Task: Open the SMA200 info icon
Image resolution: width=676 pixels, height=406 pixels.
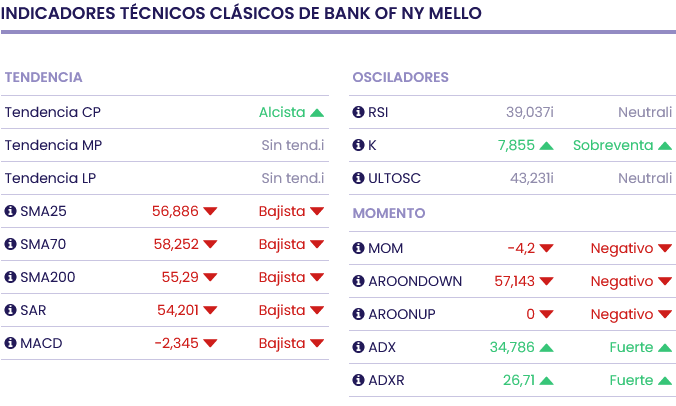Action: [x=11, y=277]
